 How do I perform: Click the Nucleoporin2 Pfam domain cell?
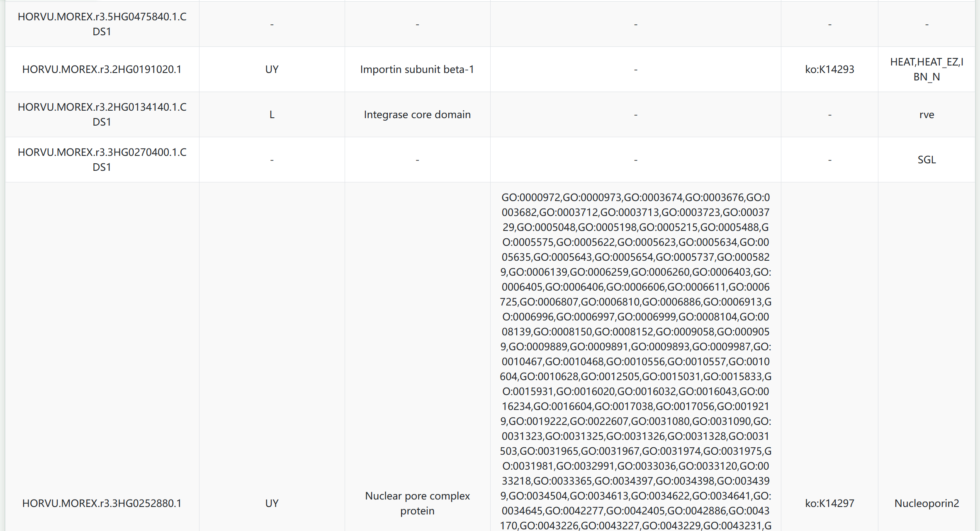927,503
